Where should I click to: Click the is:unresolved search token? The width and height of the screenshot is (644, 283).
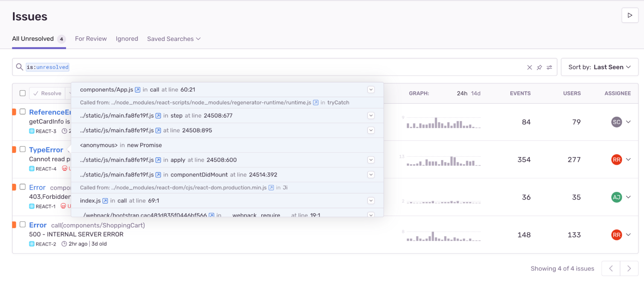(x=48, y=67)
